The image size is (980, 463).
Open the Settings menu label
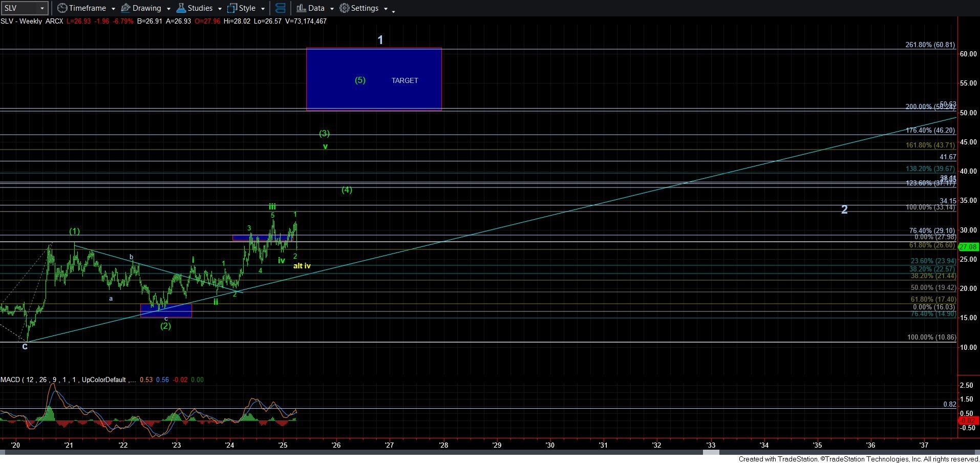click(365, 8)
